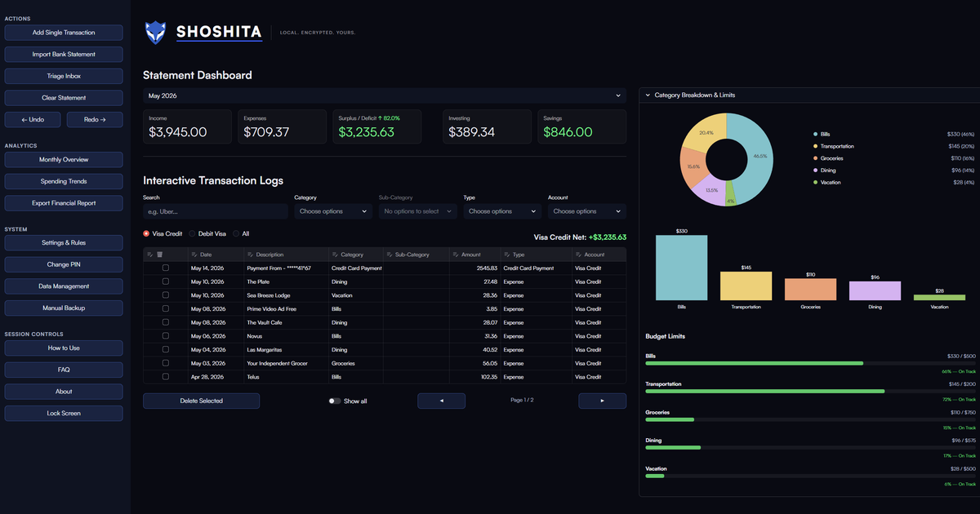Click the yellow Transportation legend dot
Screen dimensions: 980x514
[x=815, y=146]
